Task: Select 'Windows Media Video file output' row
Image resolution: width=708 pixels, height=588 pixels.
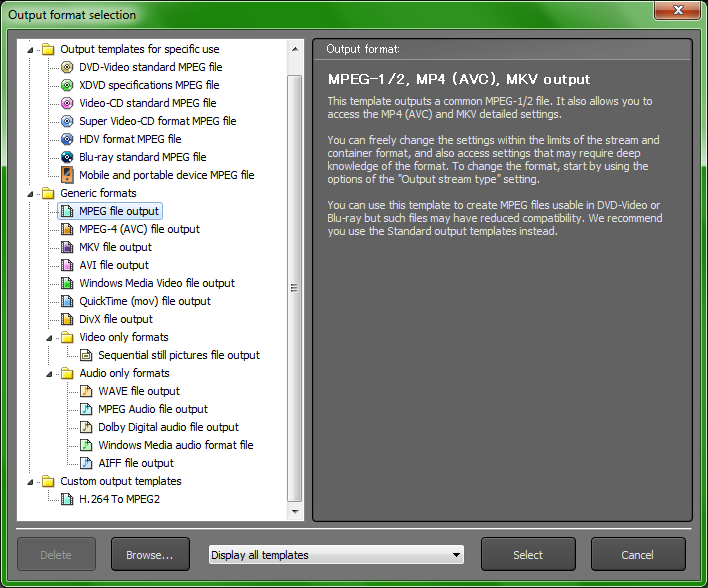Action: click(157, 283)
